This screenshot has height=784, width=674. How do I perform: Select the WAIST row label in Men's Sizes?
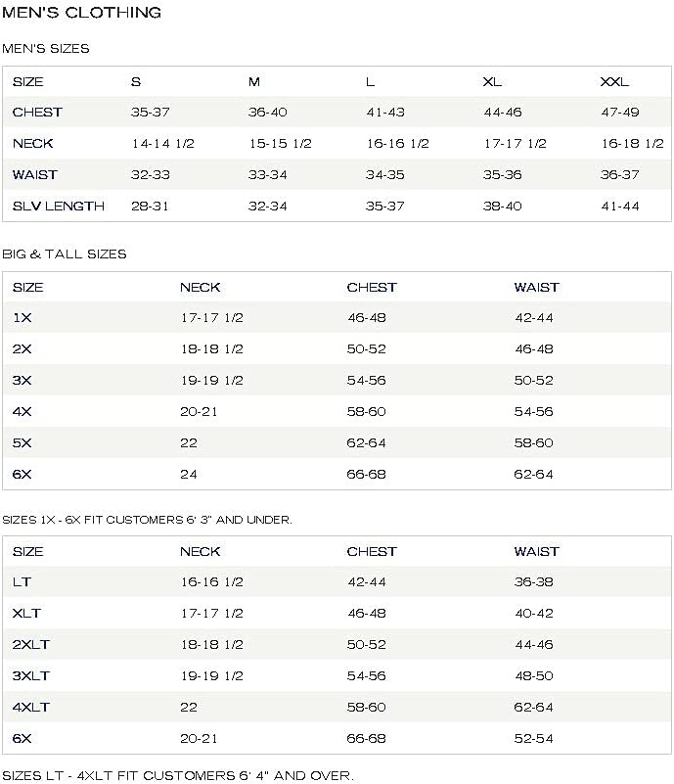point(35,175)
